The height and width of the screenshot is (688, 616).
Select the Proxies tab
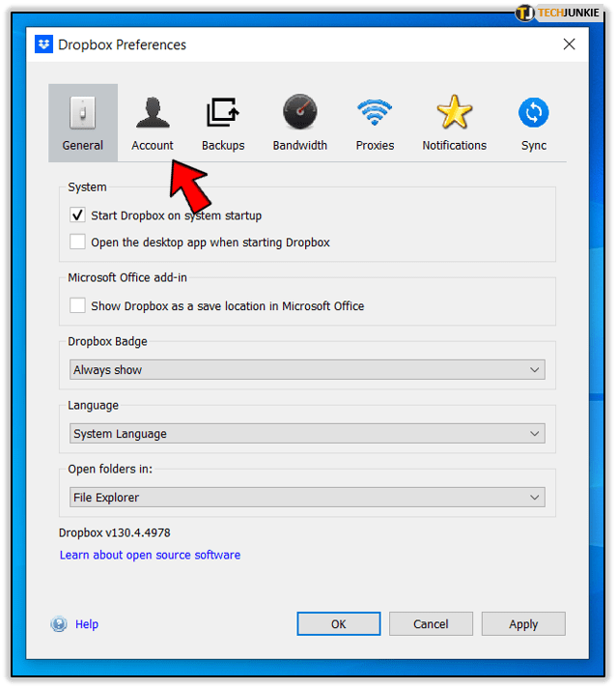pos(375,123)
